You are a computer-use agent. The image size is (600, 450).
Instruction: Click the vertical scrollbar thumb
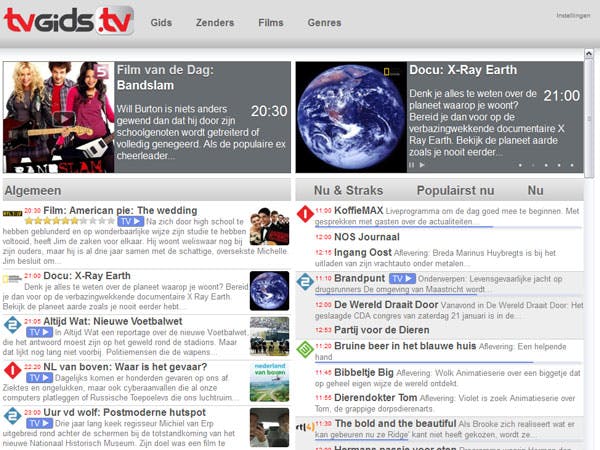click(589, 119)
